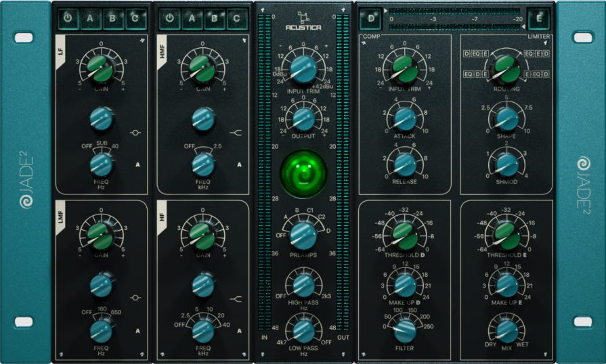Click the HMF GAIN green knob
The width and height of the screenshot is (606, 364).
click(202, 69)
